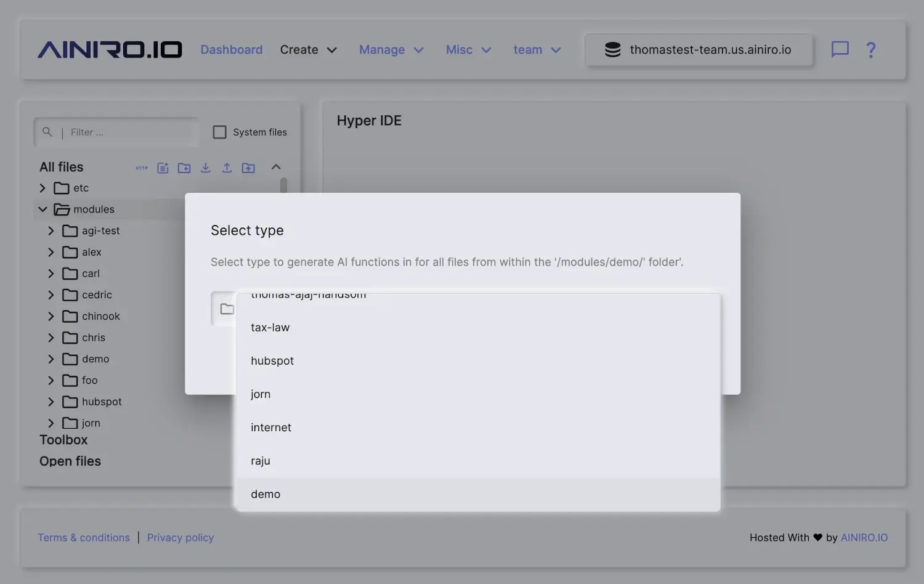924x584 pixels.
Task: Expand the foo folder arrow
Action: tap(51, 380)
